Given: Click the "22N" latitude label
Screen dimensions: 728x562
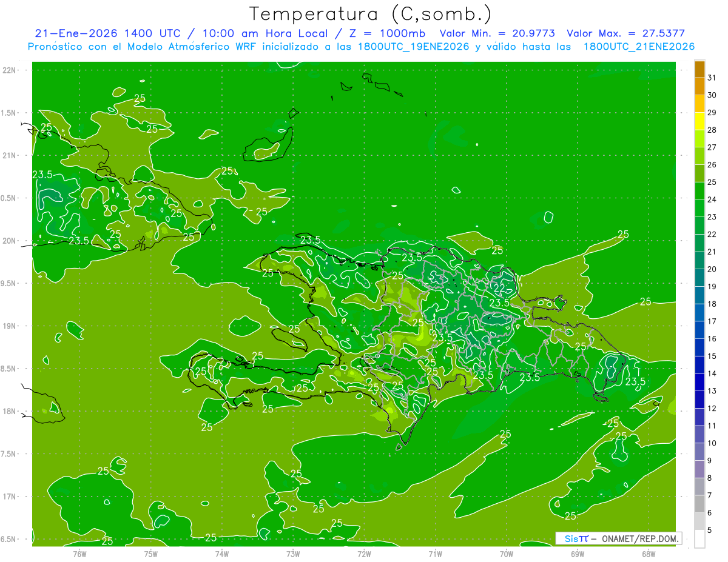Looking at the screenshot, I should (9, 70).
